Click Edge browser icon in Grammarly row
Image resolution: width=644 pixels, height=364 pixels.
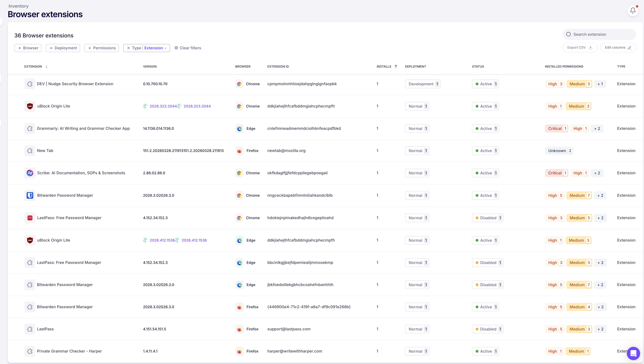[x=239, y=129]
